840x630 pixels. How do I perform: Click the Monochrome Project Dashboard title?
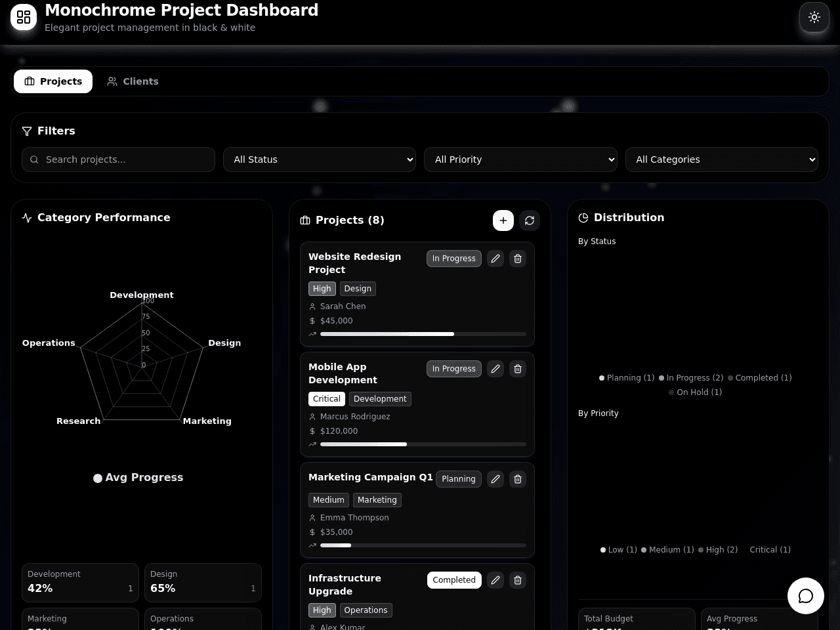[x=182, y=10]
